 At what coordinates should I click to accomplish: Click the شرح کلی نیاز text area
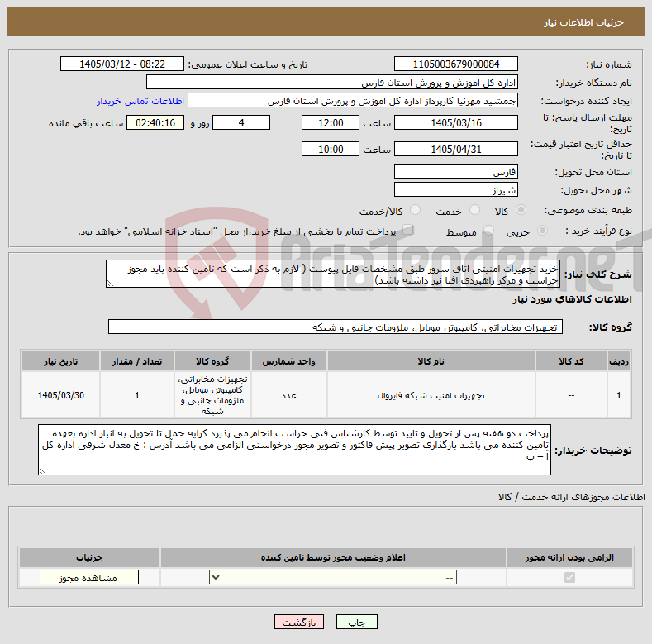[333, 274]
